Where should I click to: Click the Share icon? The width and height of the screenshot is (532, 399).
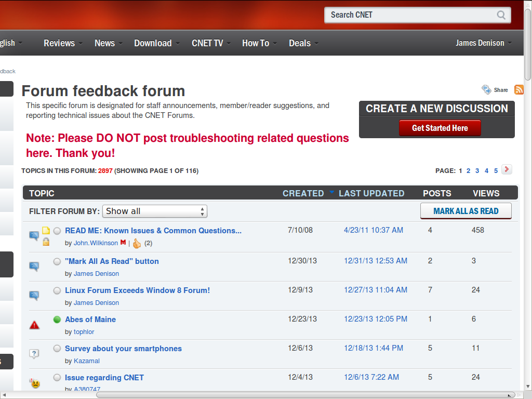(x=486, y=90)
